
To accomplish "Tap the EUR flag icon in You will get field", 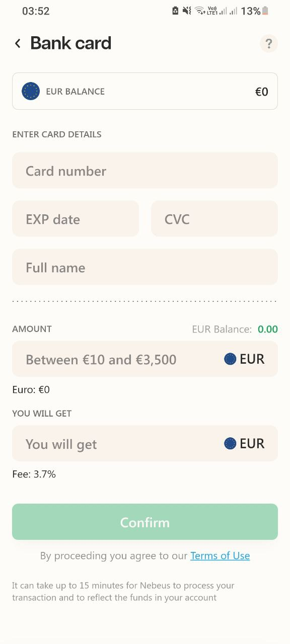I will pos(230,443).
